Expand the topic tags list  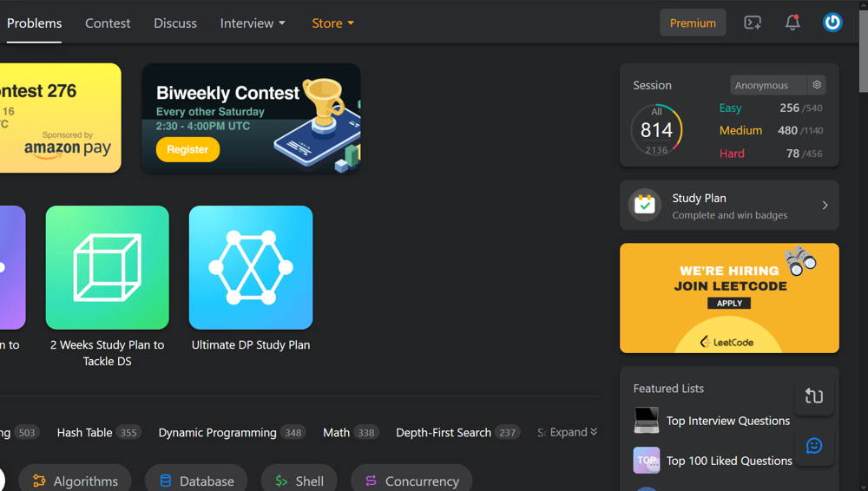click(574, 432)
